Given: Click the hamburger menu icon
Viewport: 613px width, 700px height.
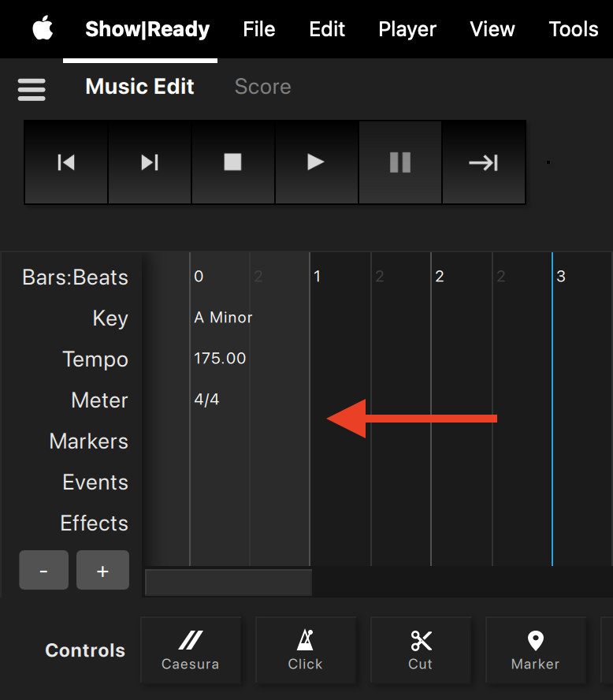Looking at the screenshot, I should (32, 88).
